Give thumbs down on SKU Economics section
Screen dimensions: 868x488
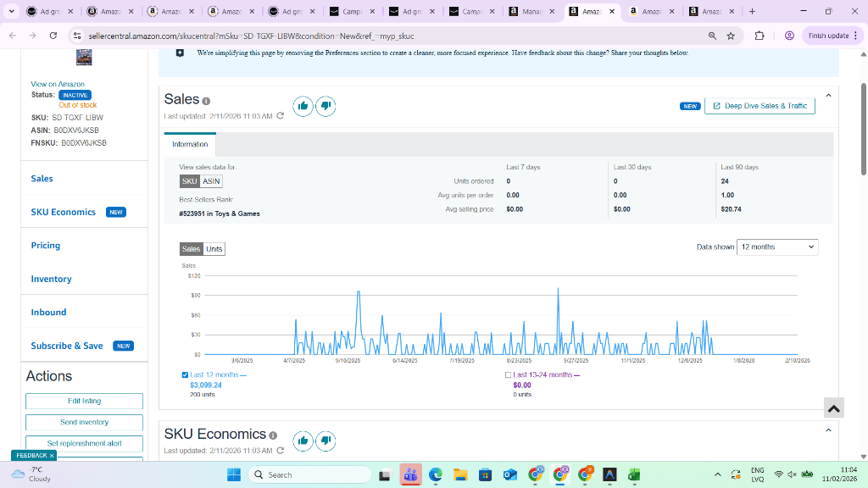pos(325,441)
